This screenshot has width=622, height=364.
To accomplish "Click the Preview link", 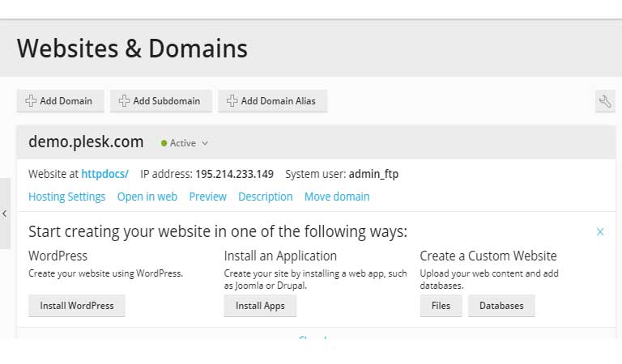I will point(207,197).
